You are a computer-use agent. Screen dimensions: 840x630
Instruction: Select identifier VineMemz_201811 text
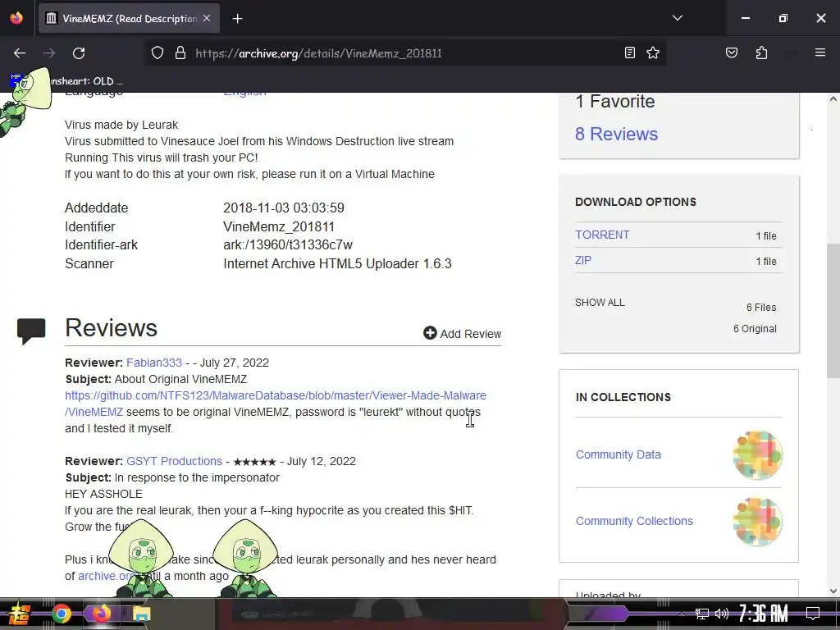point(279,226)
